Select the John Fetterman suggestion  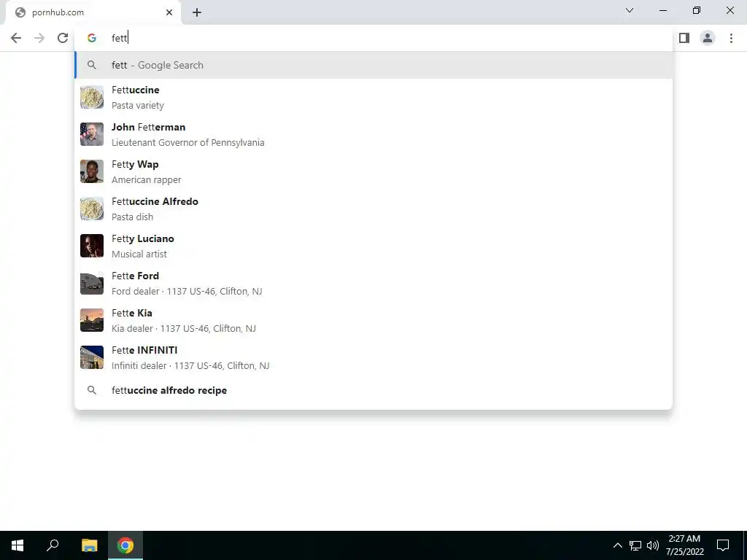click(x=374, y=134)
